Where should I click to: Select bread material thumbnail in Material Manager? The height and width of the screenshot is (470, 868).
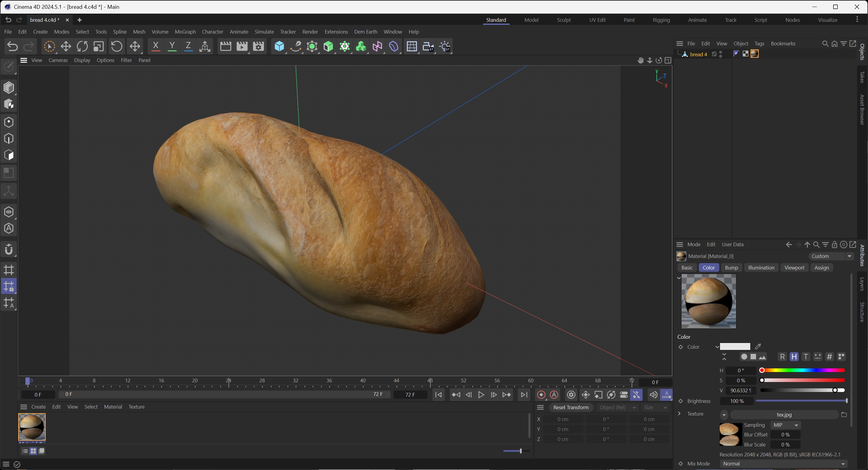pyautogui.click(x=32, y=427)
